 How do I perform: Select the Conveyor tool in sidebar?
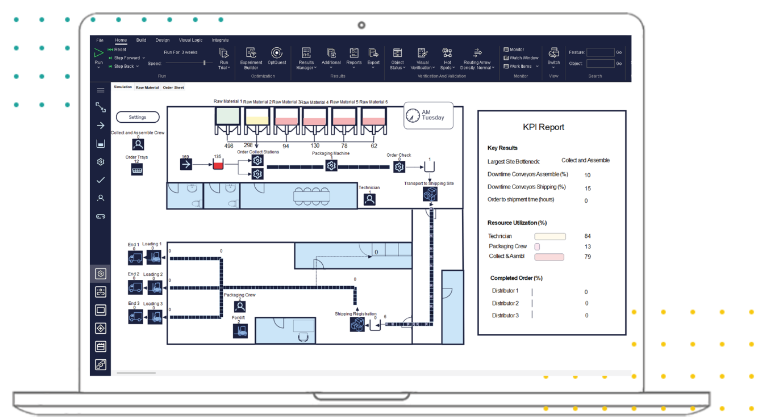pyautogui.click(x=101, y=216)
